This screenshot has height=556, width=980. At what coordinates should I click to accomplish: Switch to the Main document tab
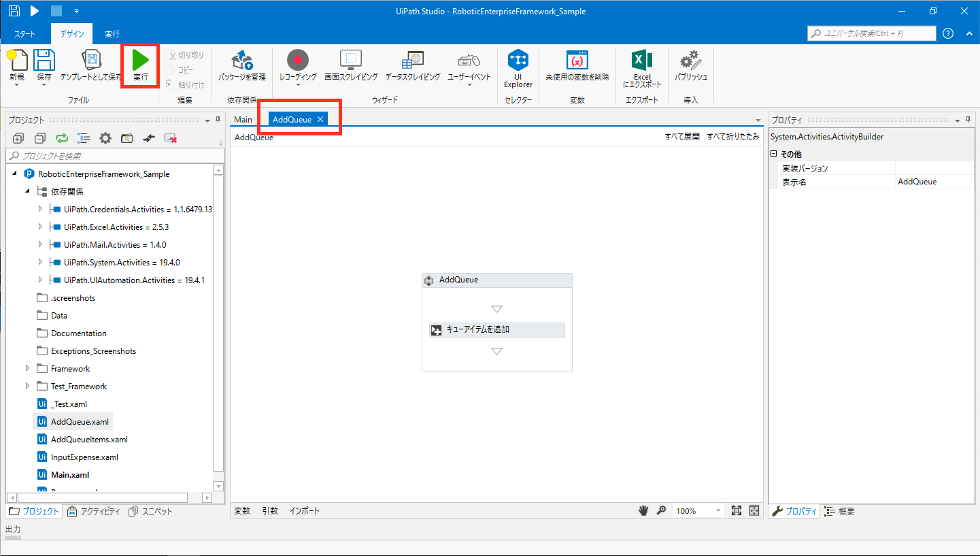click(243, 120)
